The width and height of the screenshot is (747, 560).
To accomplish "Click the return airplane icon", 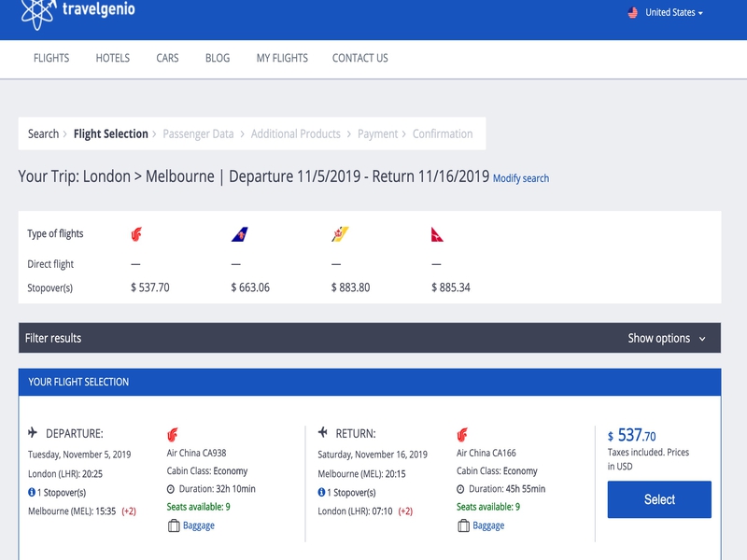I will coord(322,432).
